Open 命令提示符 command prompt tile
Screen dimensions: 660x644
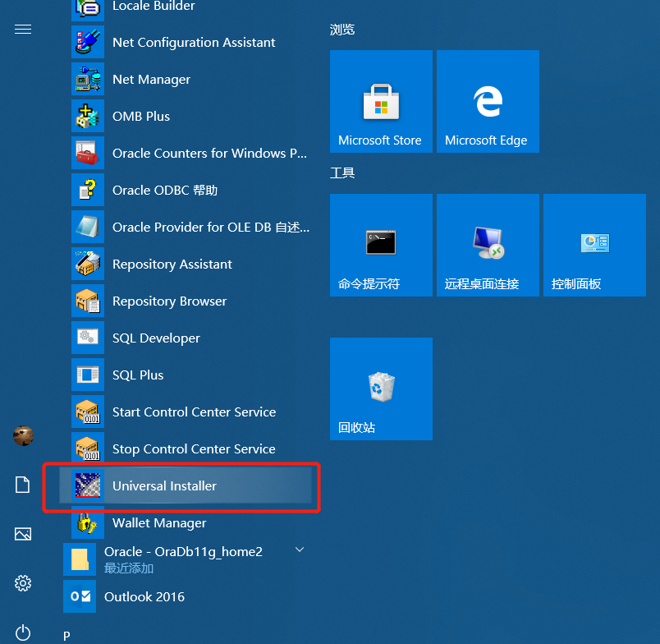click(x=381, y=245)
